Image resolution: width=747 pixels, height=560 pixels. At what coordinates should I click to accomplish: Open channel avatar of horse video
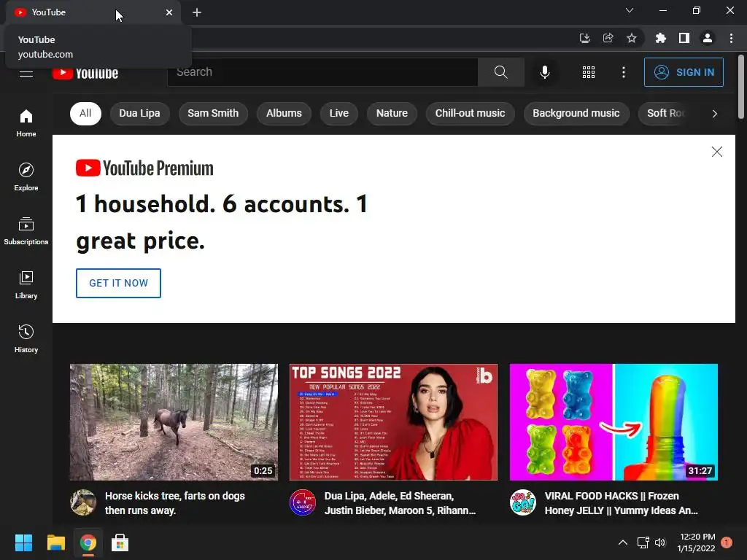click(x=83, y=502)
